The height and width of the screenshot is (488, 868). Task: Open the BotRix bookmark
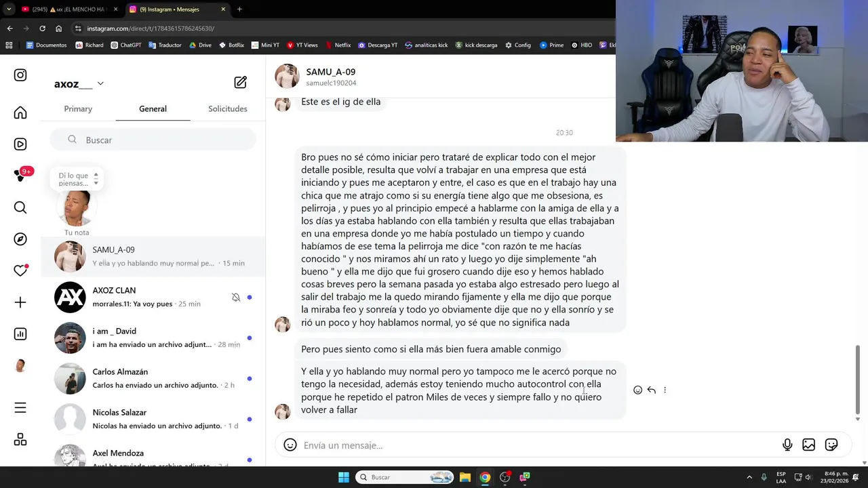[231, 45]
